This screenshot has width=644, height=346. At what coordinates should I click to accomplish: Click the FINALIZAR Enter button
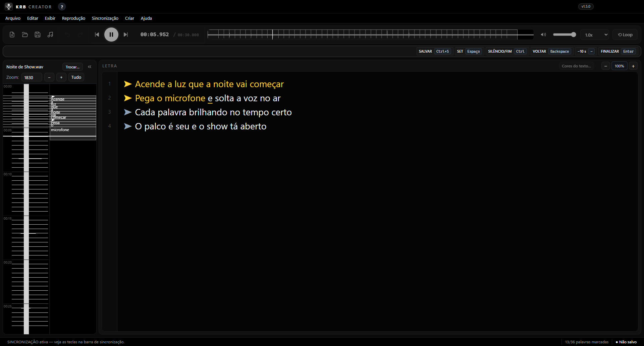coord(618,51)
